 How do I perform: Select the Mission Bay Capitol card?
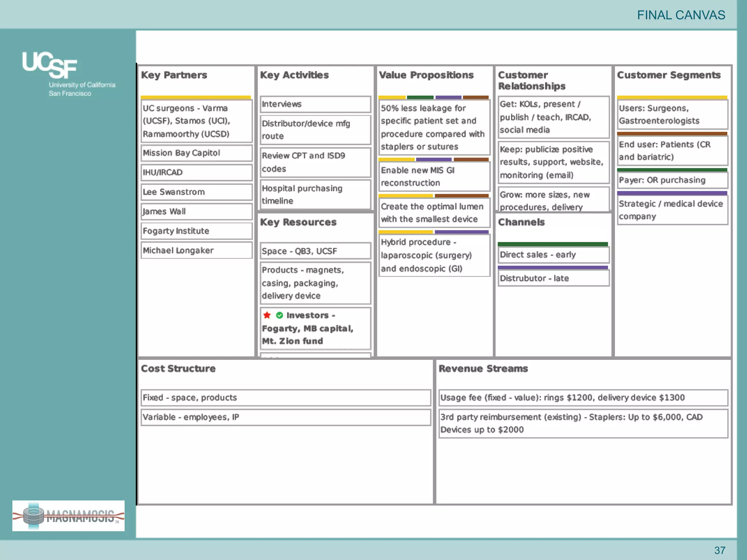[x=196, y=153]
